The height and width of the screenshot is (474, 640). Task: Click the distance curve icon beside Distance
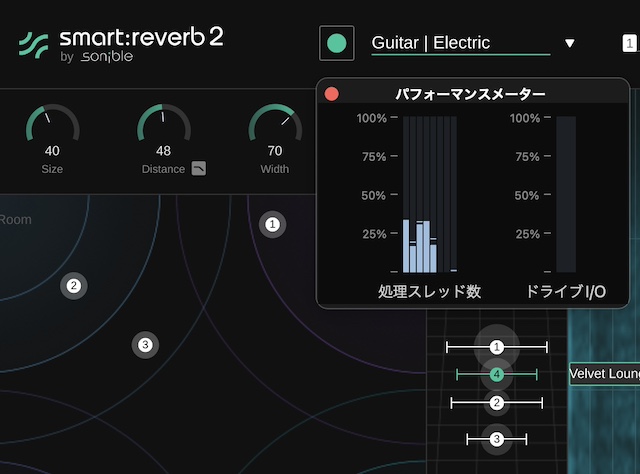point(199,168)
